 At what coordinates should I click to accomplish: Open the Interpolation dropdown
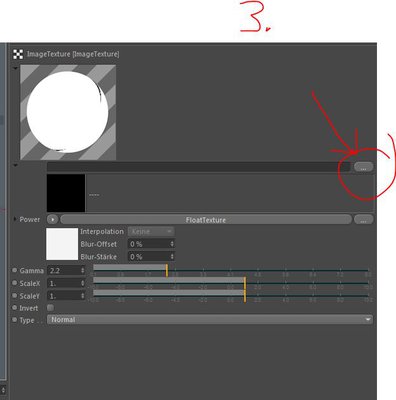[x=151, y=231]
